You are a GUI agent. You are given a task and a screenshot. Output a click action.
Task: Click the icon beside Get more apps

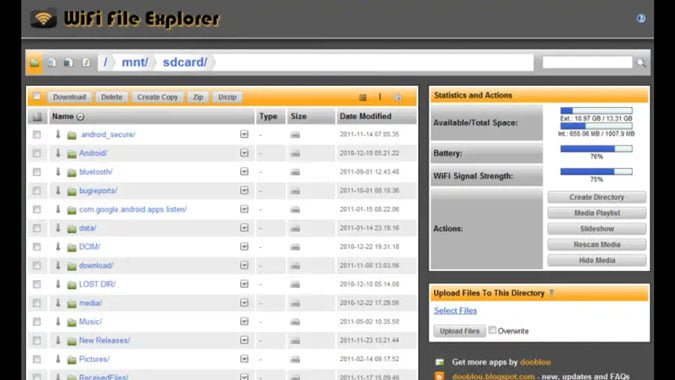(x=440, y=362)
